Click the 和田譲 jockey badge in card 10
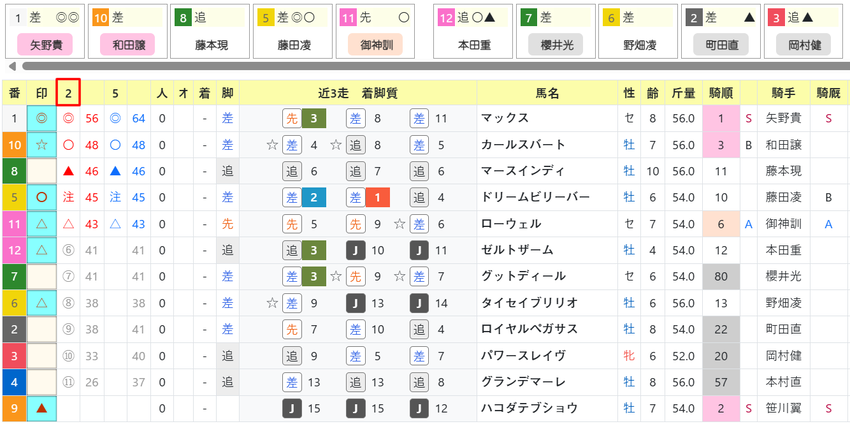 point(127,45)
